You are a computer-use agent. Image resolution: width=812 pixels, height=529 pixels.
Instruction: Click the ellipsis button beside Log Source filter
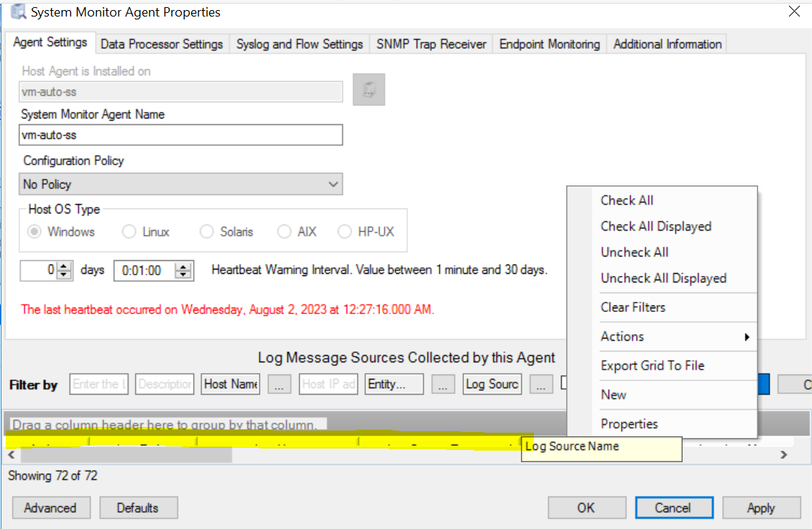click(x=541, y=384)
